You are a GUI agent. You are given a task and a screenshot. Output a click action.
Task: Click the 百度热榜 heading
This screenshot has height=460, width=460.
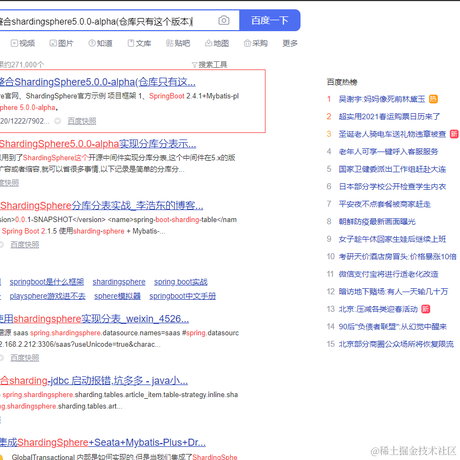(342, 82)
